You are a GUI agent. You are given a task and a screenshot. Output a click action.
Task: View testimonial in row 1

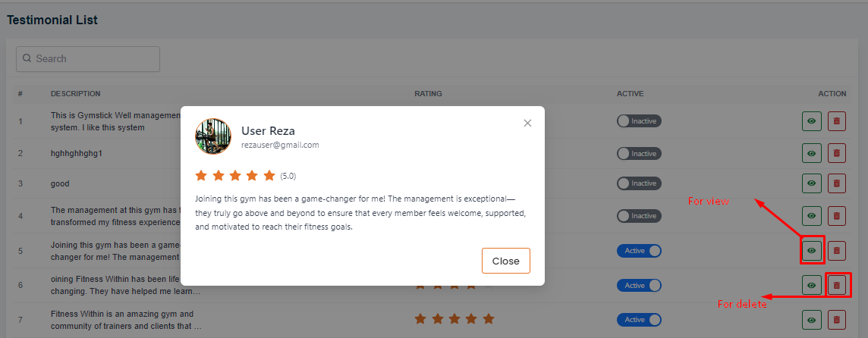coord(812,121)
